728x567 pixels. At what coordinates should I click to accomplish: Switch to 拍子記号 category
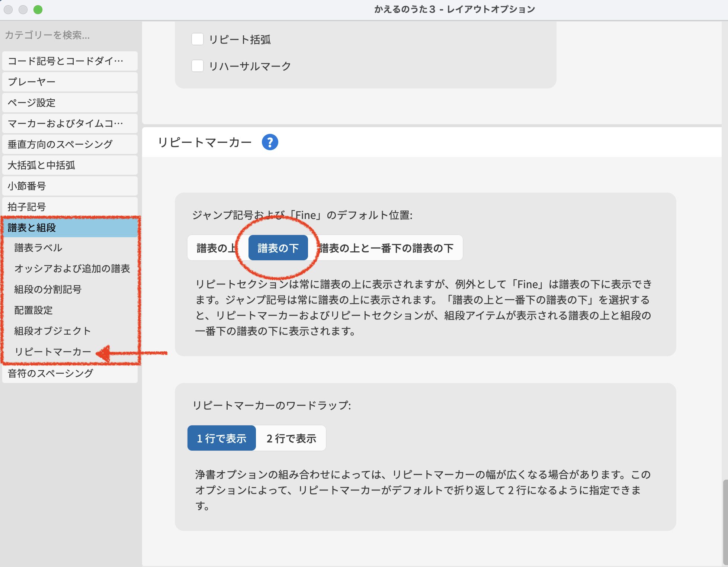tap(70, 207)
